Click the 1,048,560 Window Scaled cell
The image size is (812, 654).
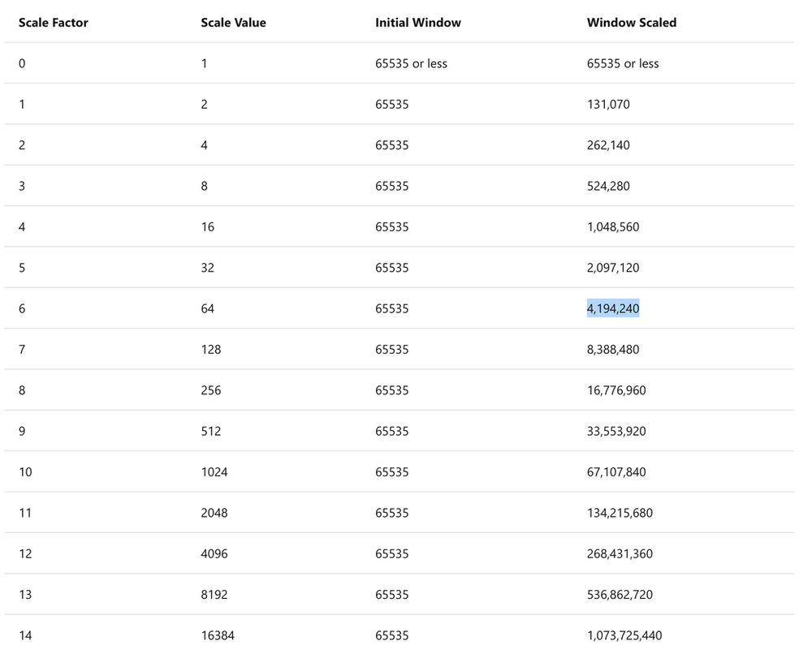[612, 227]
